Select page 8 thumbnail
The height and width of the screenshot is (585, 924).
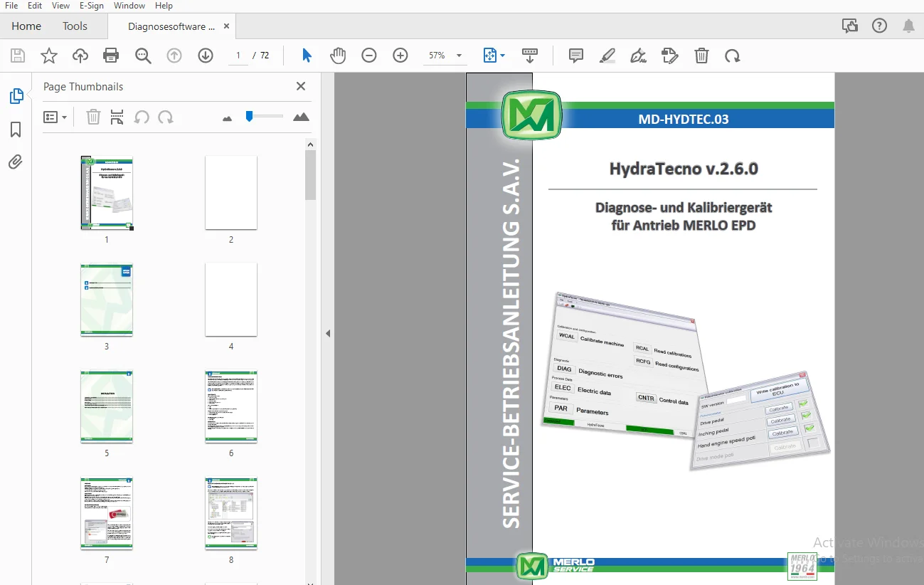(x=231, y=513)
